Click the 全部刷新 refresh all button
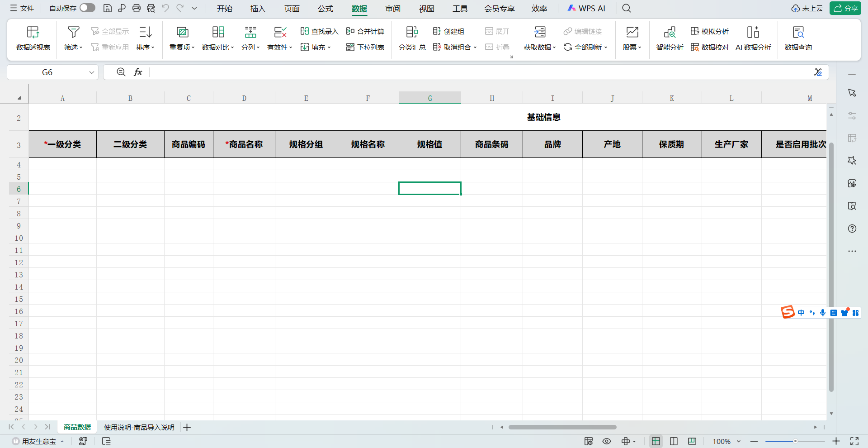Screen dimensions: 868x448 [585, 47]
